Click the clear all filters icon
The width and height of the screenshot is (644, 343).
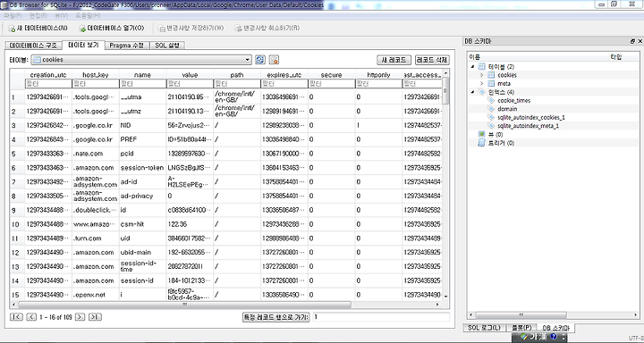click(274, 60)
